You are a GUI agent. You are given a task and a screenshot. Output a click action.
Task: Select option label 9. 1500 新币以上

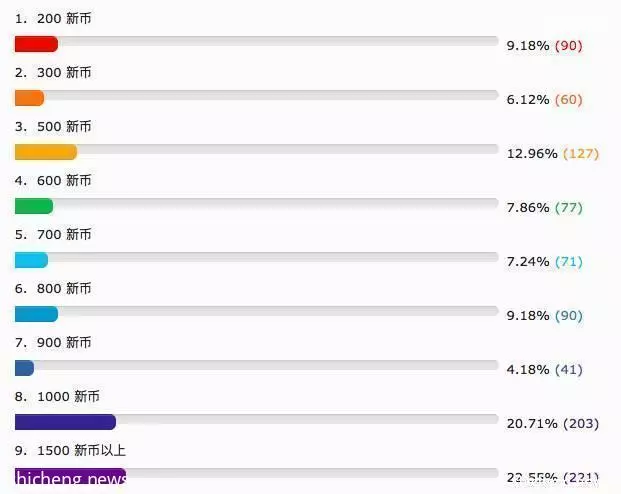pos(70,450)
